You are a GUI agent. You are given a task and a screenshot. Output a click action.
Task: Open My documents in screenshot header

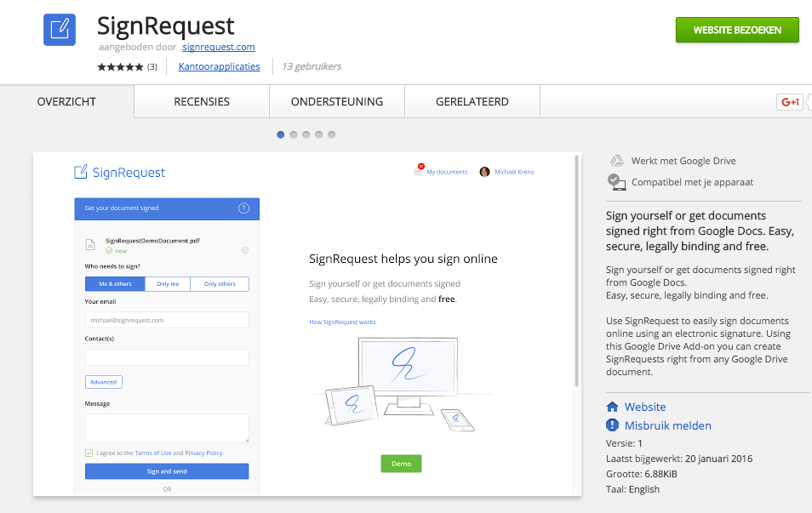(447, 172)
